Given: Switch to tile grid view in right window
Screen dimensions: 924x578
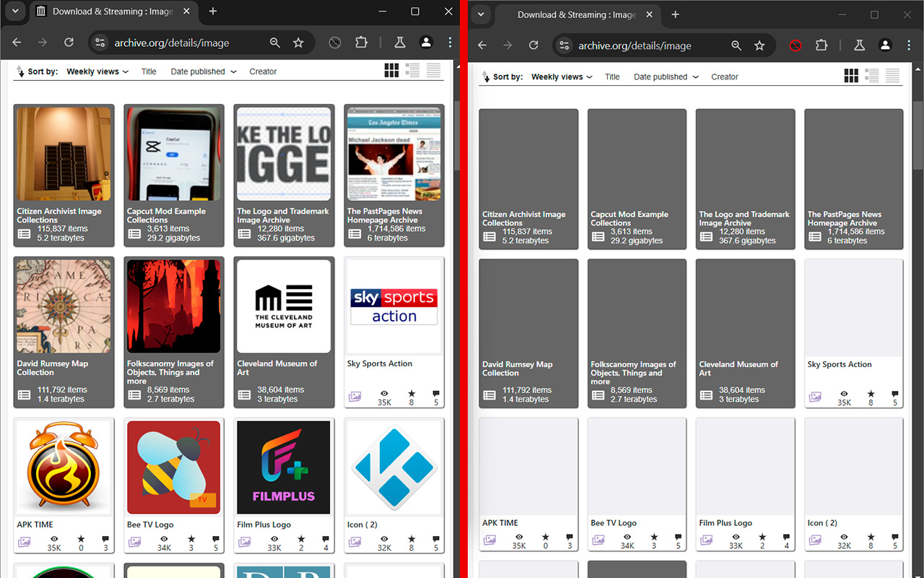Looking at the screenshot, I should click(851, 76).
